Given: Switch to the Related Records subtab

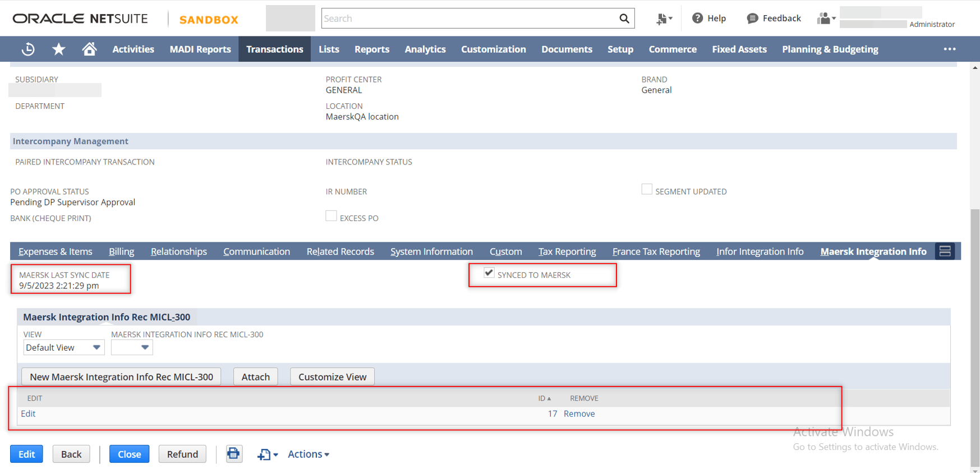Looking at the screenshot, I should click(340, 251).
